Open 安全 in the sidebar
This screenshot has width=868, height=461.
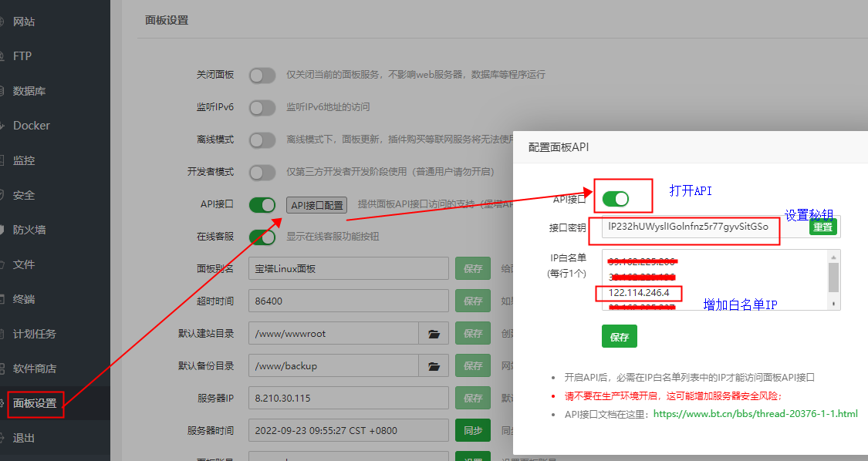coord(23,195)
